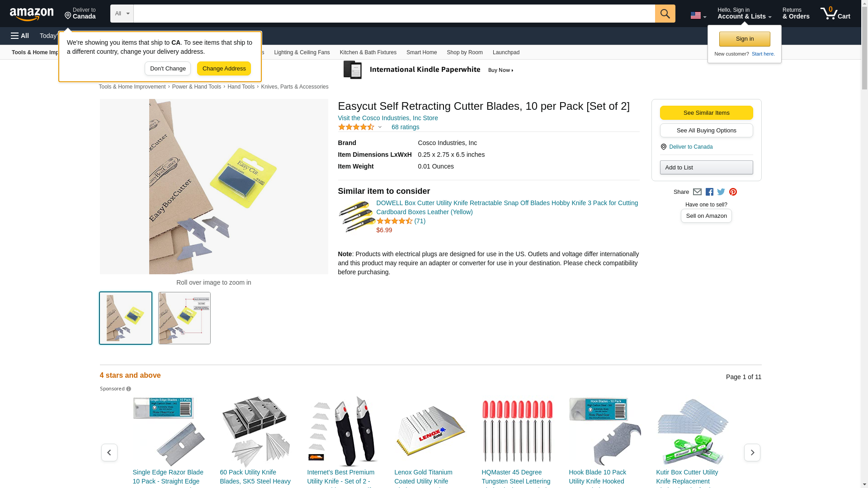Select the second product thumbnail image

(184, 318)
